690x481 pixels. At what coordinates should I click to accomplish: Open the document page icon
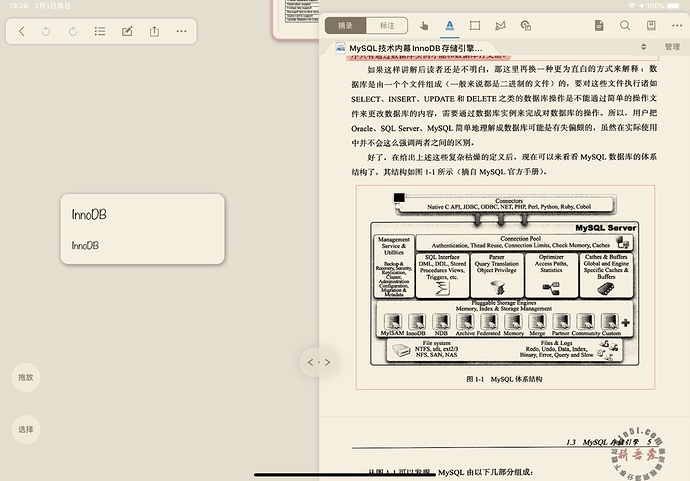(x=599, y=26)
